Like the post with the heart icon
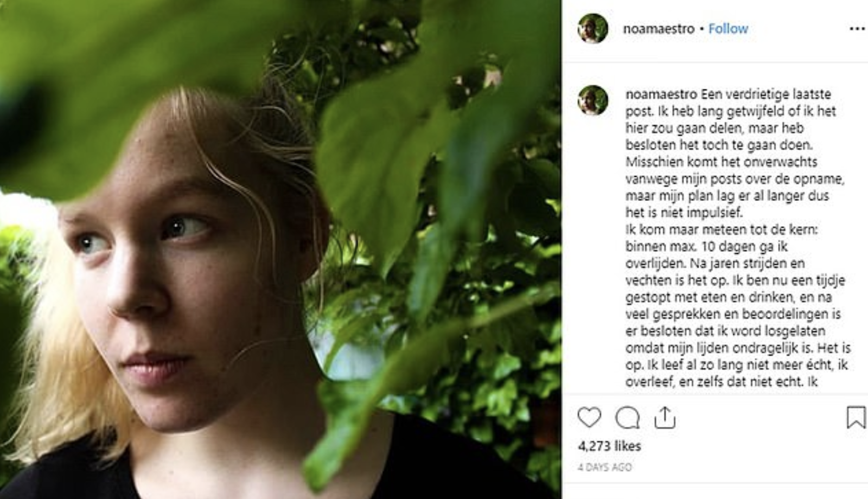 click(589, 418)
